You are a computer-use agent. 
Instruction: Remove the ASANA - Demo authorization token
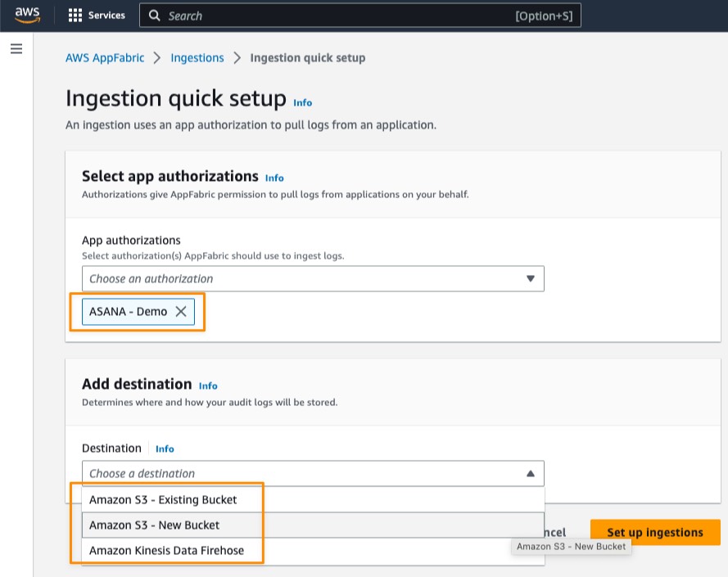[x=181, y=312]
